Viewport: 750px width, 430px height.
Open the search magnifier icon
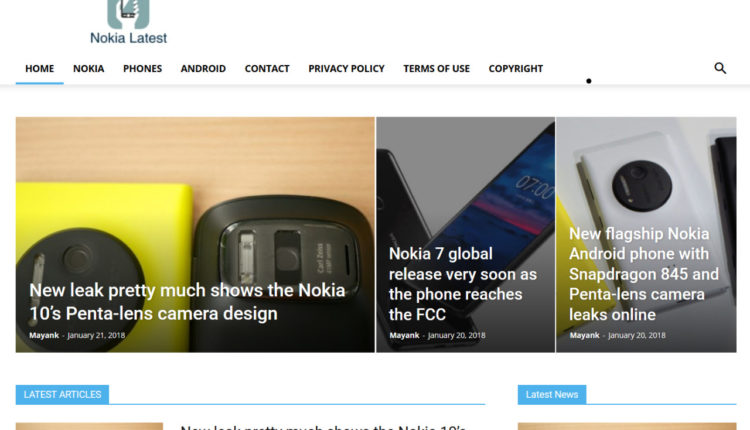(720, 68)
